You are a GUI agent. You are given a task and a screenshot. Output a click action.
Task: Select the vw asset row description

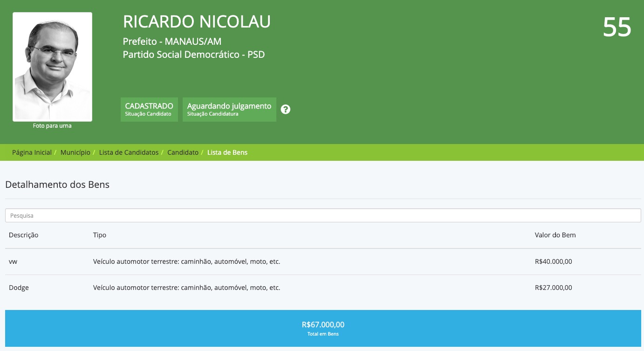pyautogui.click(x=13, y=262)
